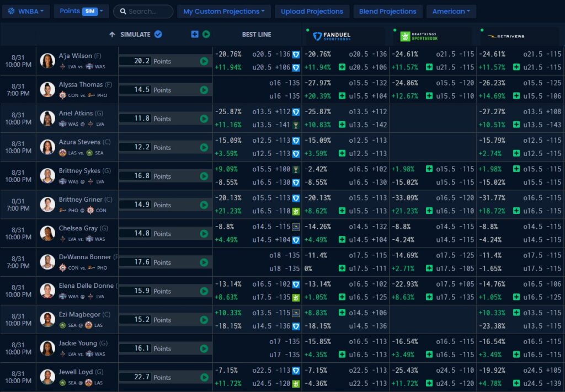
Task: Add Jackie Young FanDuel u16.5 -113 bet
Action: tap(342, 355)
